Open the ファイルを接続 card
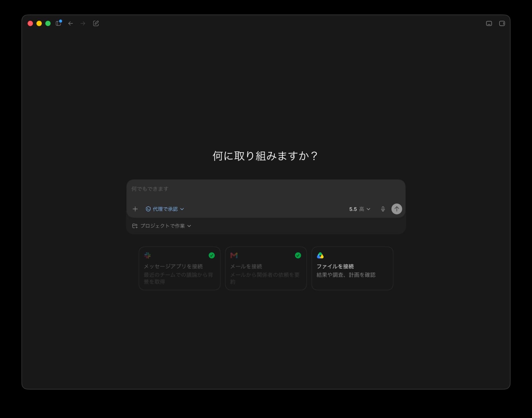Image resolution: width=532 pixels, height=418 pixels. click(352, 268)
